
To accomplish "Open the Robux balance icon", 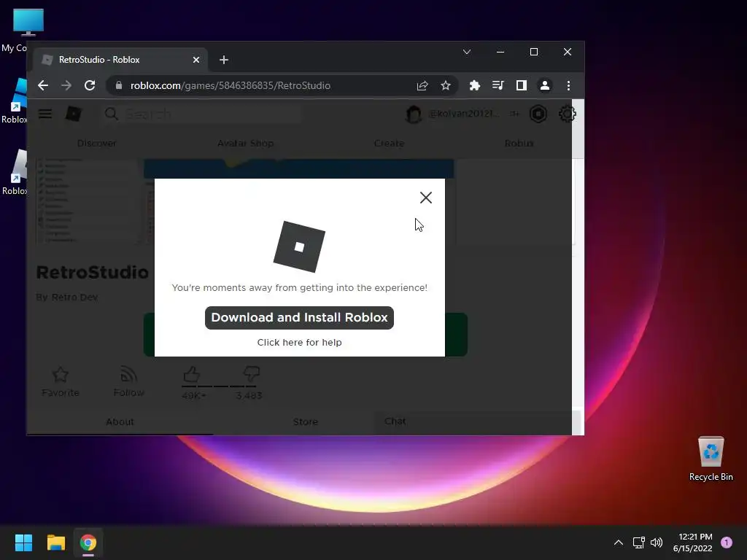I will [x=538, y=114].
